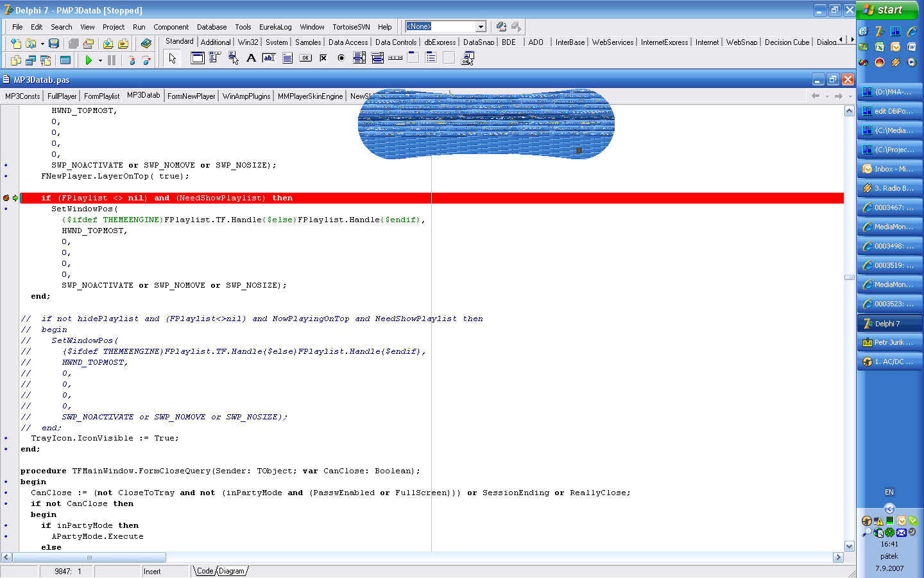
Task: Click the Trace Into debug icon
Action: click(x=132, y=60)
